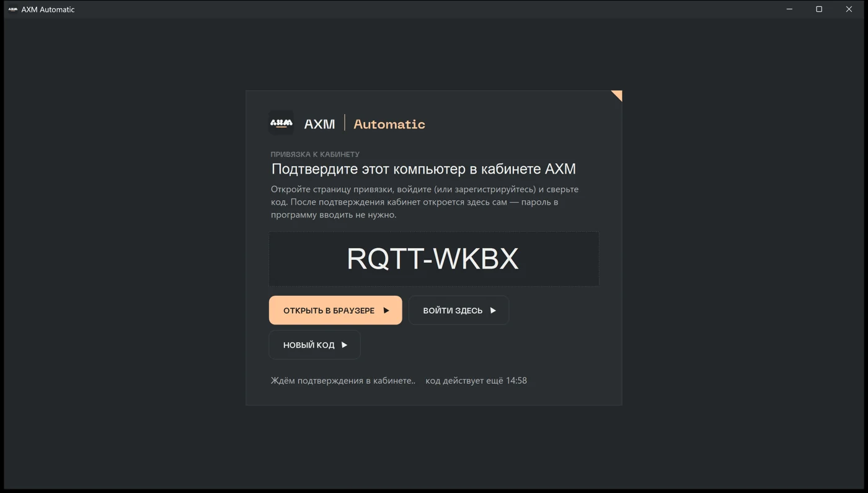This screenshot has height=493, width=868.
Task: Click the AXM Automatic title bar icon
Action: coord(13,9)
